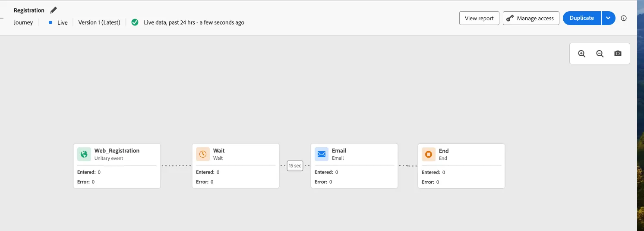The width and height of the screenshot is (644, 231).
Task: Click the Version 1 (Latest) label
Action: 99,22
